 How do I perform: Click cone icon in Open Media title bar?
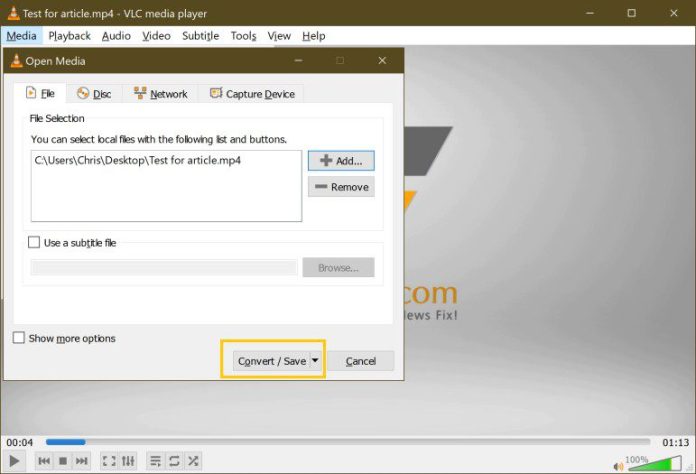coord(16,61)
